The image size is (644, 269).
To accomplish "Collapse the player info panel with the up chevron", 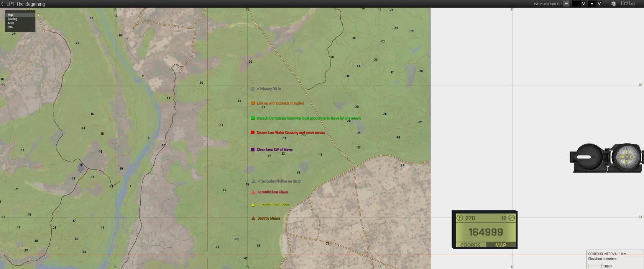I will pyautogui.click(x=566, y=4).
